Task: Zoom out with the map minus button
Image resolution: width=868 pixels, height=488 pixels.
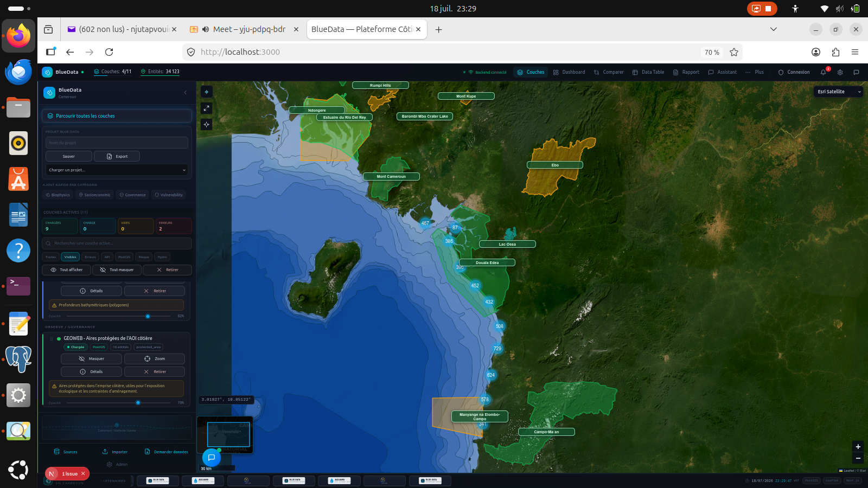Action: tap(858, 458)
